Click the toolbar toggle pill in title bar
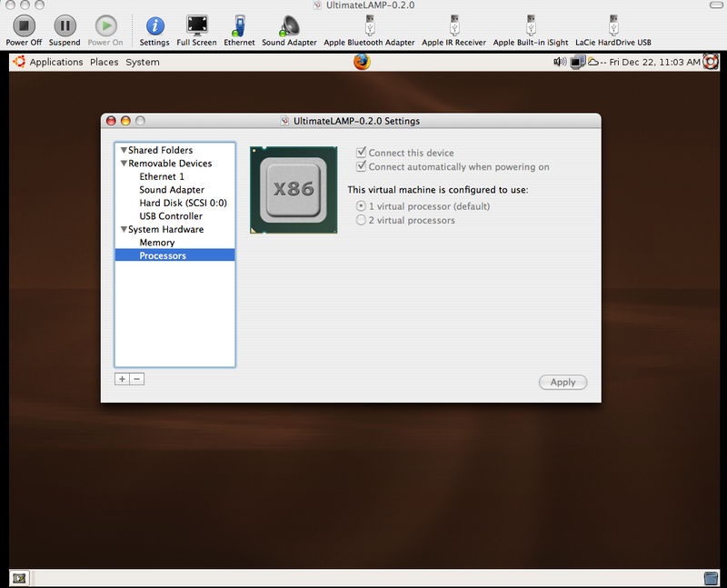 pyautogui.click(x=715, y=5)
